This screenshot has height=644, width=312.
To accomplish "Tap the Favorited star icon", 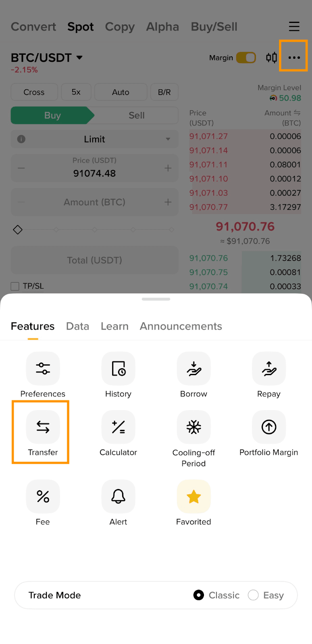I will tap(193, 497).
